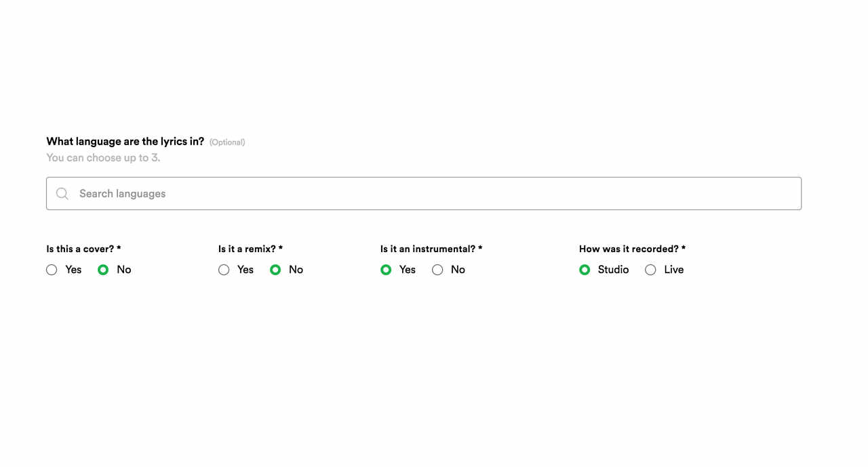Click the 'What language are the lyrics in?' heading
Viewport: 868px width, 467px height.
coord(125,142)
